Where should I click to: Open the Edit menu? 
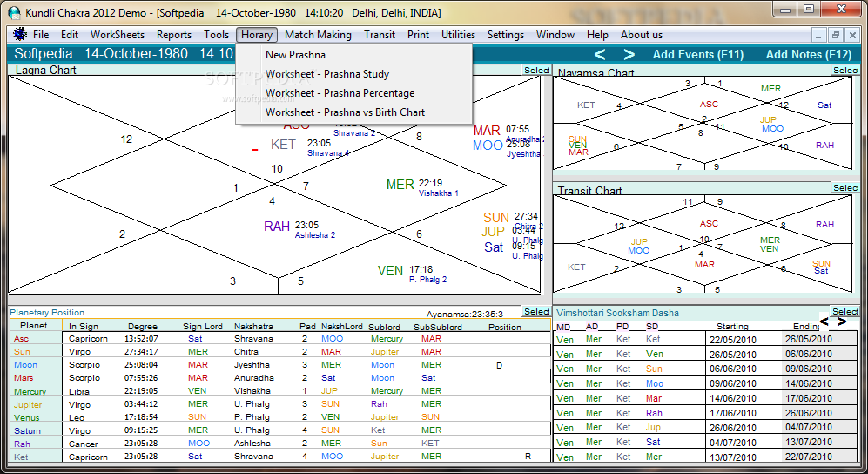69,34
